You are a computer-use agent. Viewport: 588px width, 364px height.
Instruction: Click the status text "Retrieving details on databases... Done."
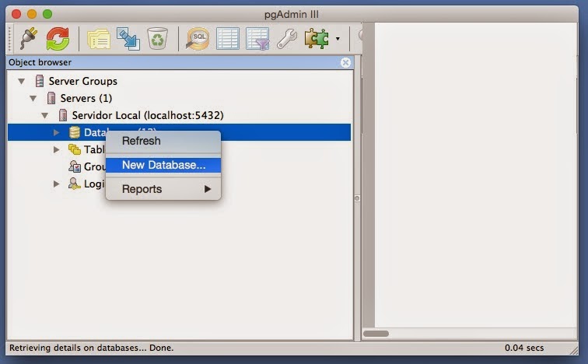pyautogui.click(x=92, y=348)
